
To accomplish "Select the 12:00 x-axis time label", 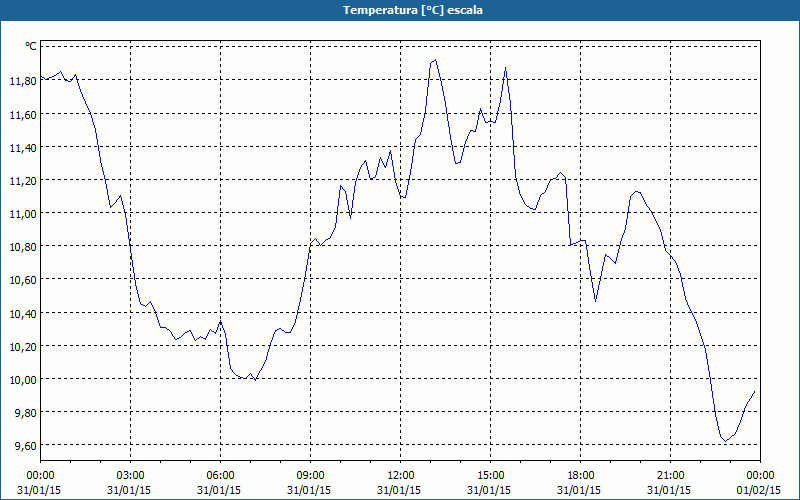I will click(401, 476).
